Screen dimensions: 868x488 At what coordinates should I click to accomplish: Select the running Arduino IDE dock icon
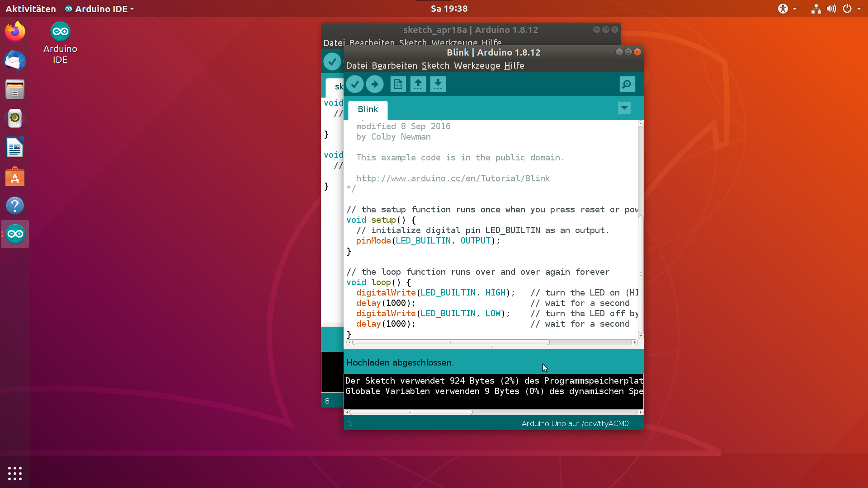pyautogui.click(x=15, y=234)
